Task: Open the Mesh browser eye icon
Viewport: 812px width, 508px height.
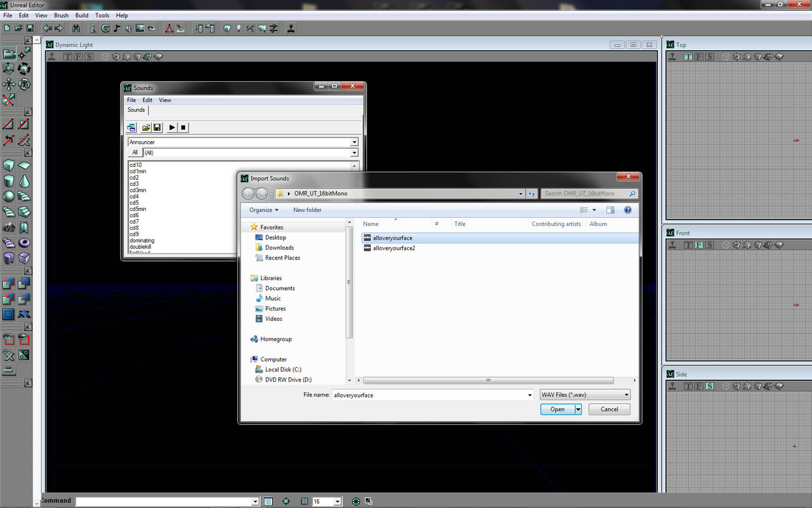Action: 152,29
